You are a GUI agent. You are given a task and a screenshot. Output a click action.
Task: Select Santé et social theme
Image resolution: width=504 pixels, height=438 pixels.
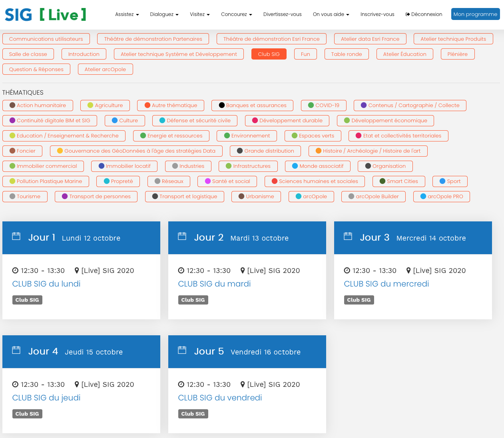(x=227, y=181)
